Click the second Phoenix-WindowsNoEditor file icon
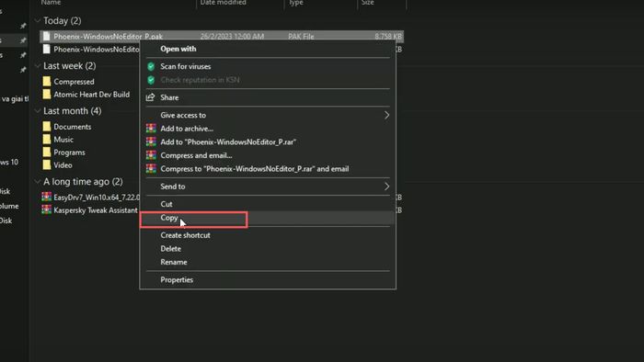The height and width of the screenshot is (362, 644). pos(46,50)
